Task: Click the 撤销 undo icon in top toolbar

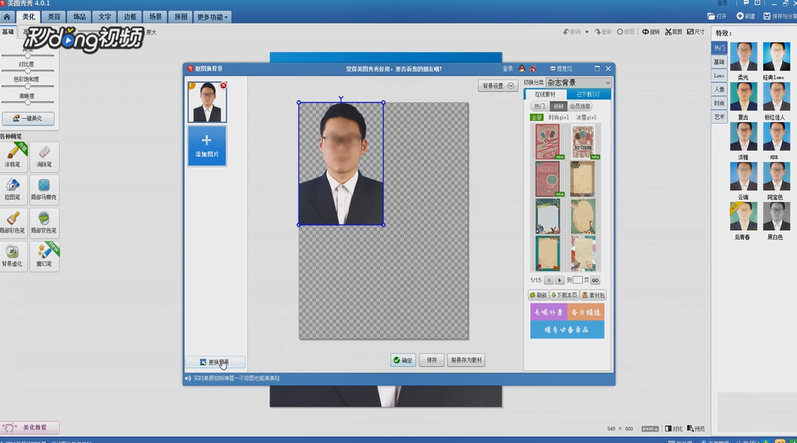Action: (572, 31)
